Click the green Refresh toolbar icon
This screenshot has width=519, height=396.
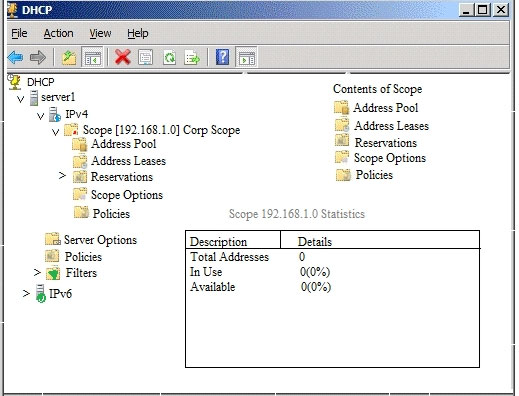click(x=169, y=57)
